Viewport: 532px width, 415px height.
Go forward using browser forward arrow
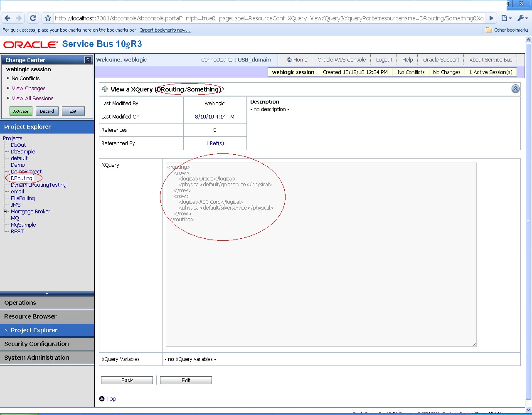click(x=19, y=18)
